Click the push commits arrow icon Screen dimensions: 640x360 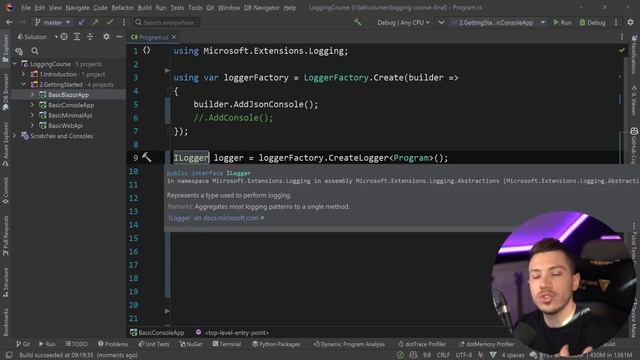tap(95, 22)
